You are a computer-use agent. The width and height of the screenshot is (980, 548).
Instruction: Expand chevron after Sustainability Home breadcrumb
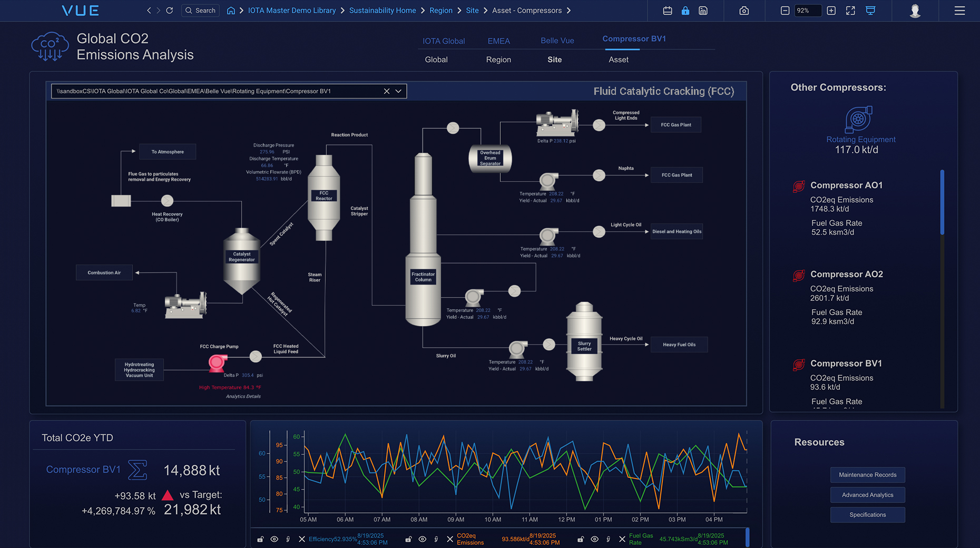click(423, 11)
